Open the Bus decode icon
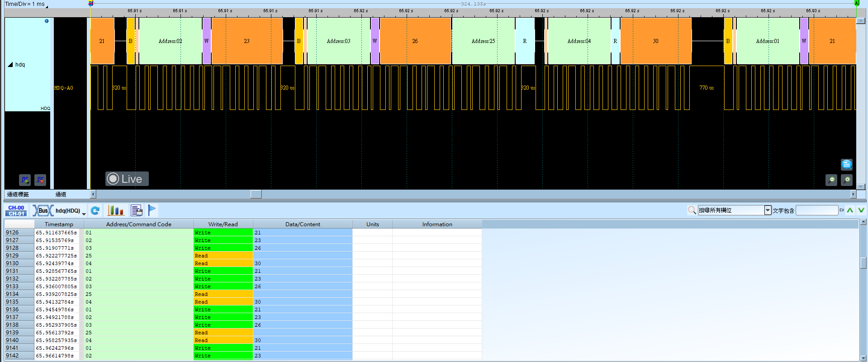Screen dimensions: 868x362 pyautogui.click(x=43, y=210)
